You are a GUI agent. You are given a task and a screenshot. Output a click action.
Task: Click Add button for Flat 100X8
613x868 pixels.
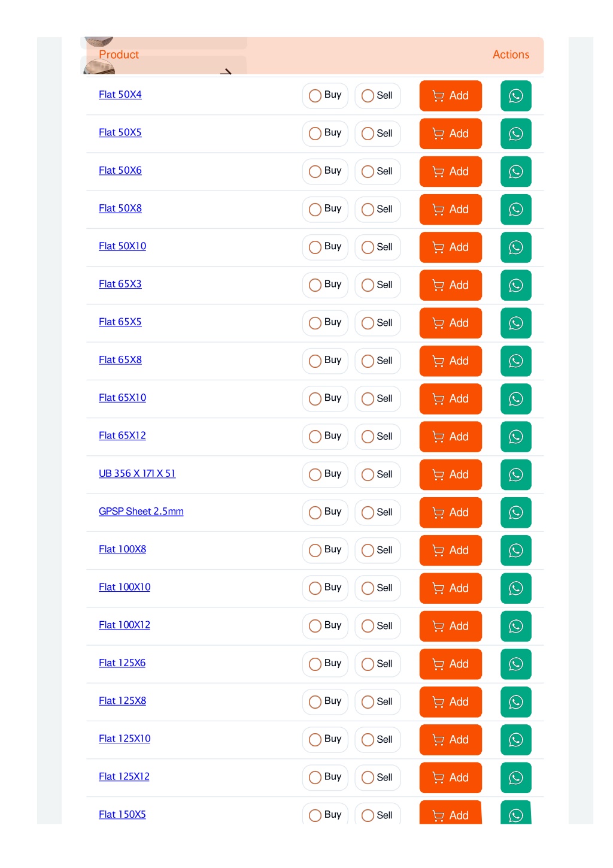point(450,551)
